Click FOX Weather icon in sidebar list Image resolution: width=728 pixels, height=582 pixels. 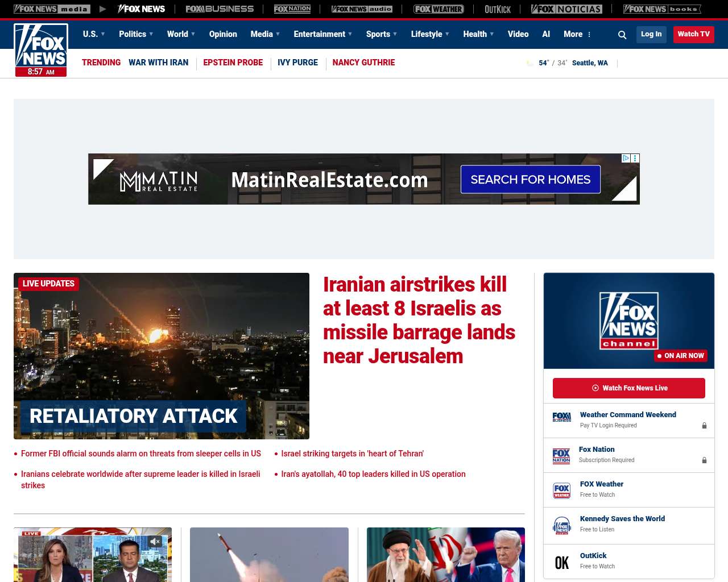562,490
